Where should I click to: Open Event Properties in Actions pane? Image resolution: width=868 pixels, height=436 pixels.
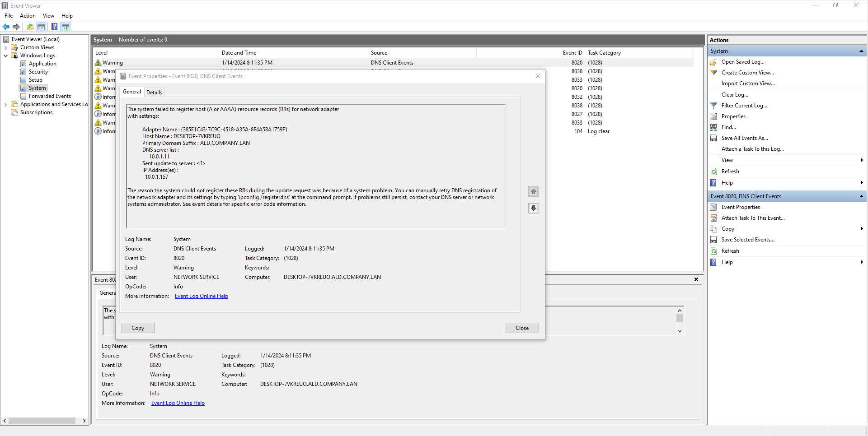[x=741, y=207]
